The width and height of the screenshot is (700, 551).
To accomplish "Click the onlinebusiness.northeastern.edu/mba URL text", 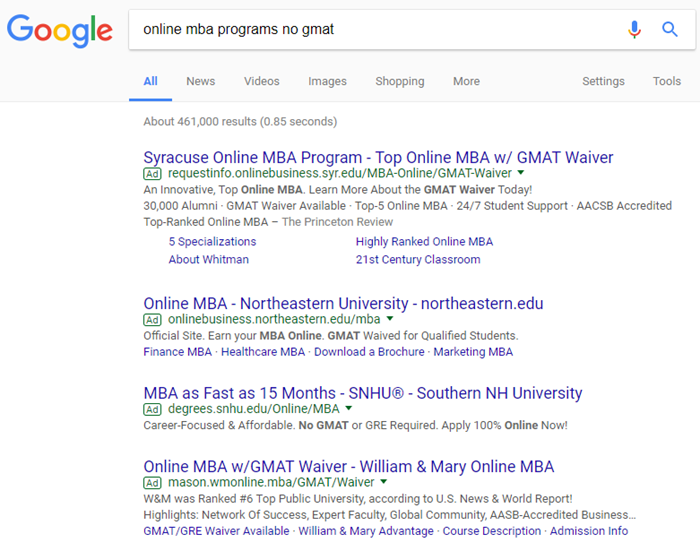I will 274,319.
